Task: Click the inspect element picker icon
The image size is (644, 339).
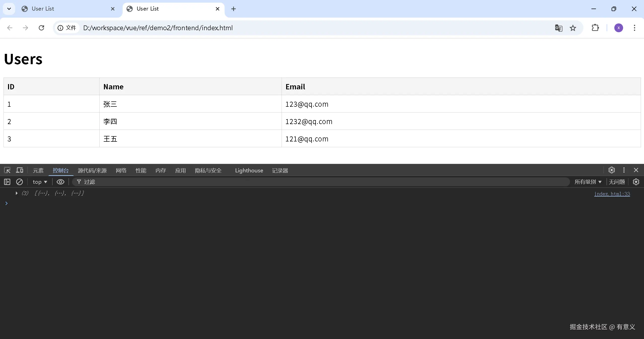Action: click(7, 170)
